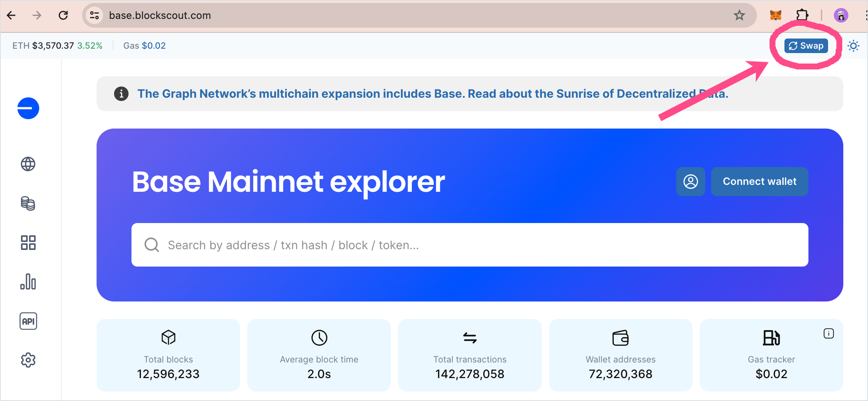
Task: Open the API menu in sidebar
Action: (x=28, y=321)
